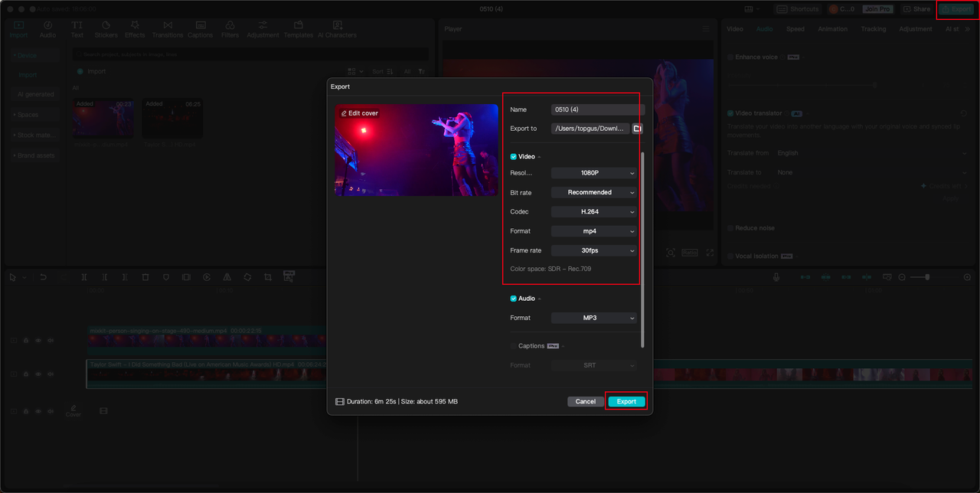Click the undo arrow in timeline toolbar
Viewport: 980px width, 493px height.
[x=44, y=277]
